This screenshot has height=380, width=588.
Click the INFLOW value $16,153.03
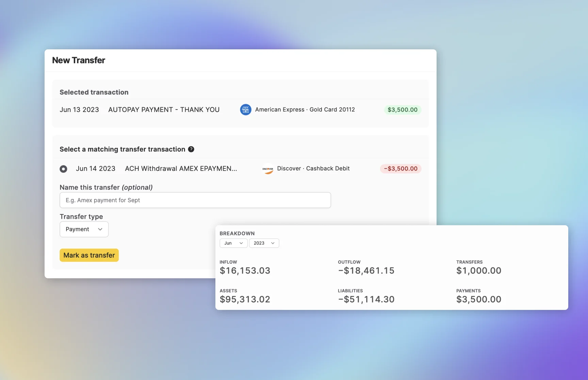coord(245,270)
